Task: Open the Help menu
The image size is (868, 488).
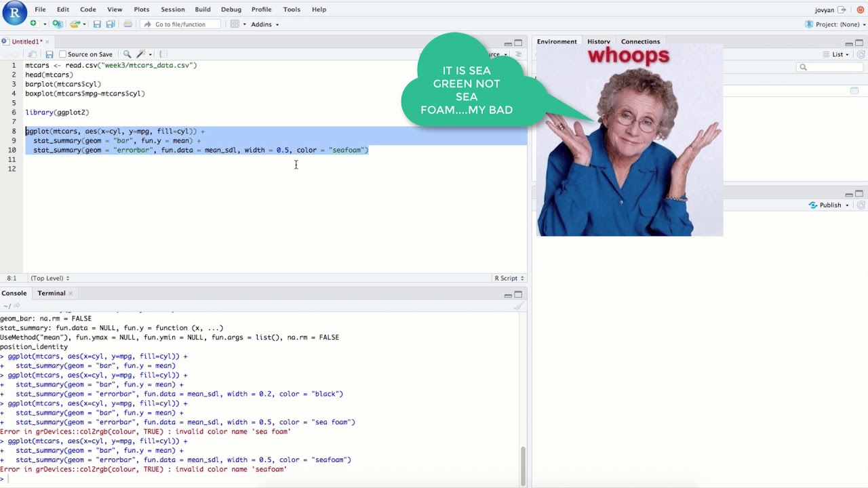Action: tap(319, 9)
